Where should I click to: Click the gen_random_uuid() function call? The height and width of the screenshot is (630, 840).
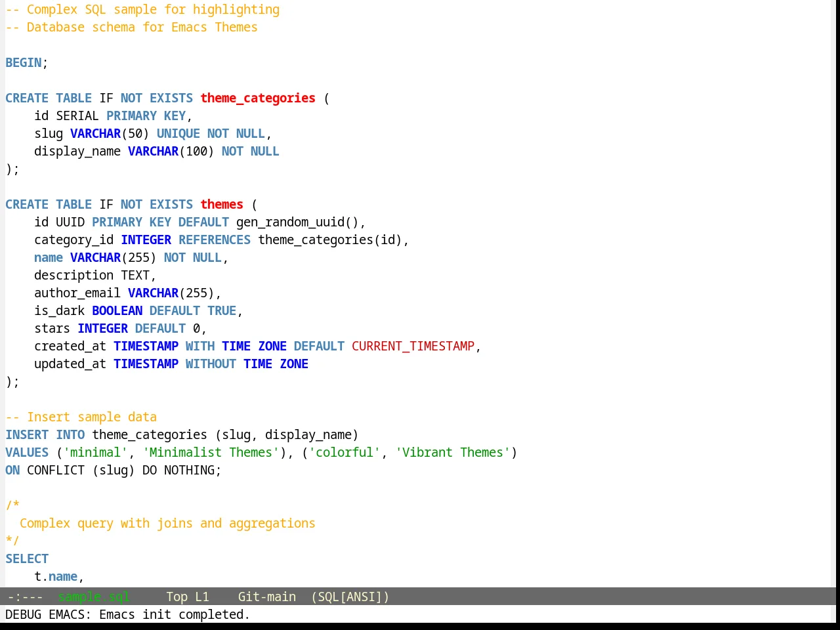pyautogui.click(x=297, y=222)
